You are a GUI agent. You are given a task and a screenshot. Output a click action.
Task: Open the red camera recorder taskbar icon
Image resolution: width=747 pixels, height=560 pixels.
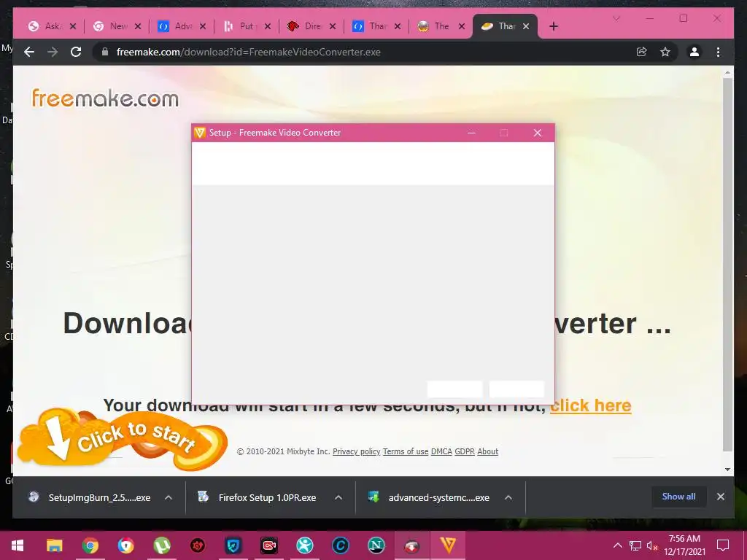pyautogui.click(x=269, y=545)
